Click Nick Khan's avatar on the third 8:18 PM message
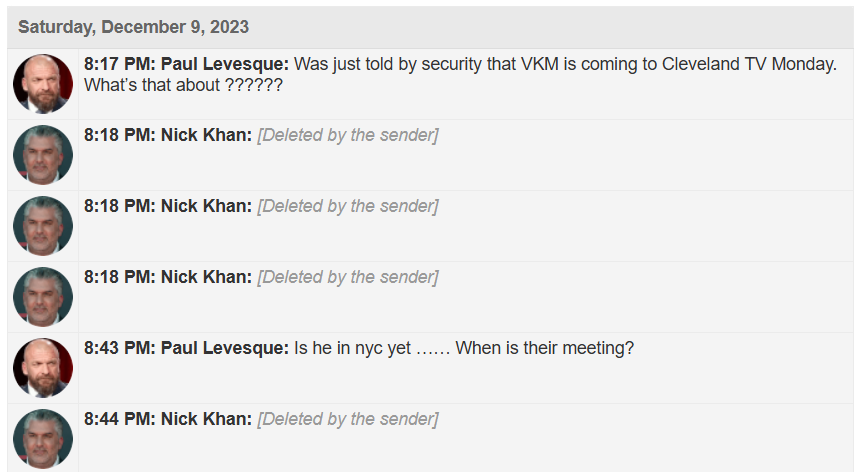Screen dimensions: 856x472 43,297
